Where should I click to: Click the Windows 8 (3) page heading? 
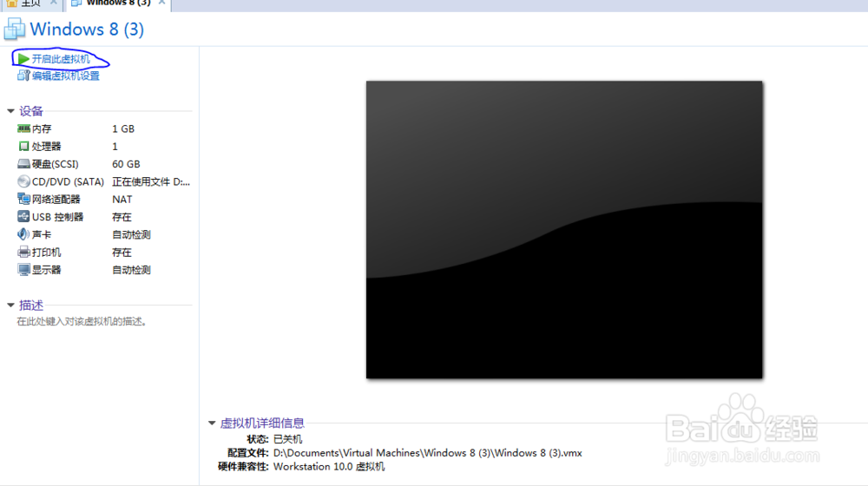coord(87,29)
